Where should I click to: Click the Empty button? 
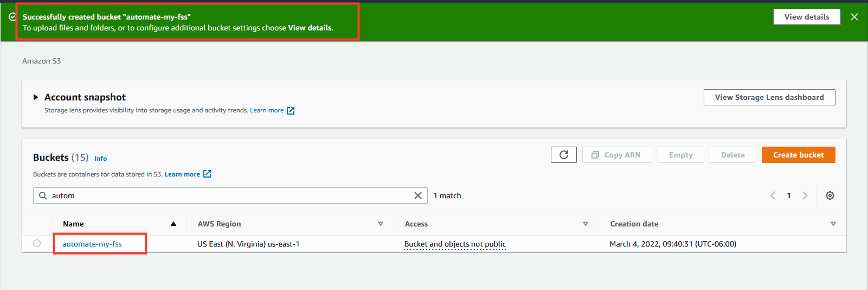[681, 155]
